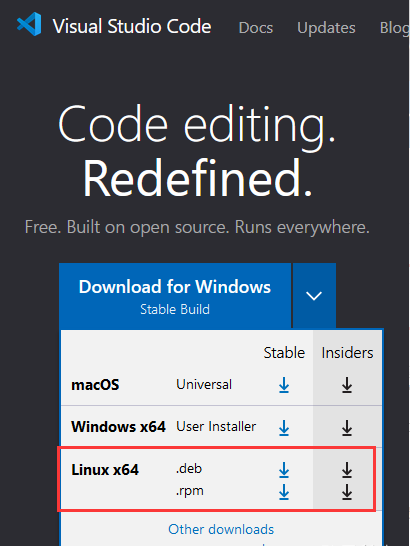
Task: Open the Blog menu item
Action: click(394, 28)
